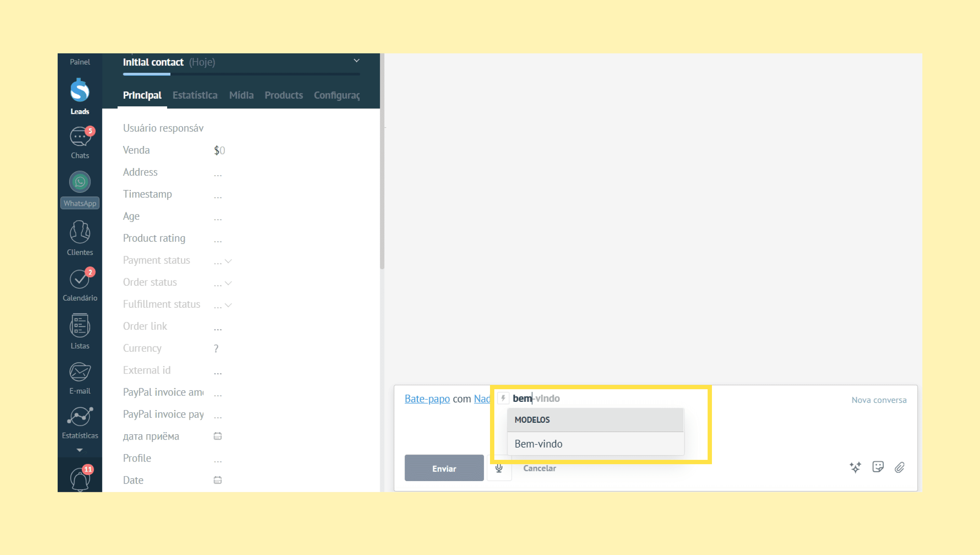Switch to the Estatística tab
The width and height of the screenshot is (980, 555).
pos(195,95)
